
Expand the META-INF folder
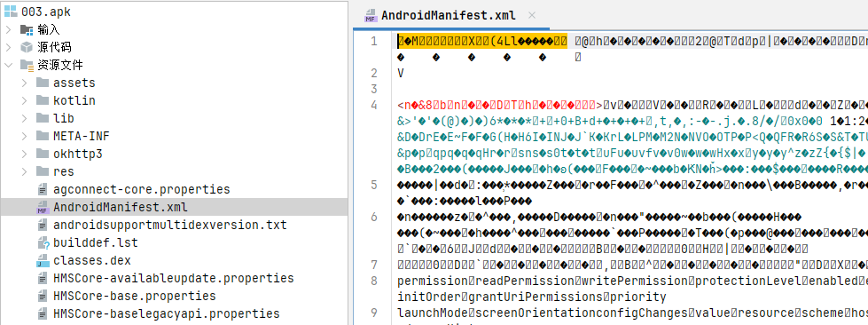tap(24, 136)
